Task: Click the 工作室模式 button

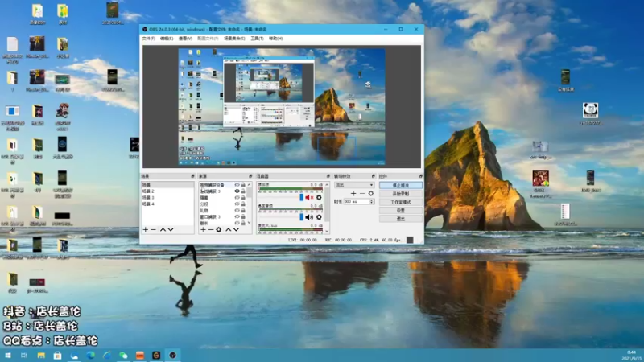Action: [x=400, y=203]
